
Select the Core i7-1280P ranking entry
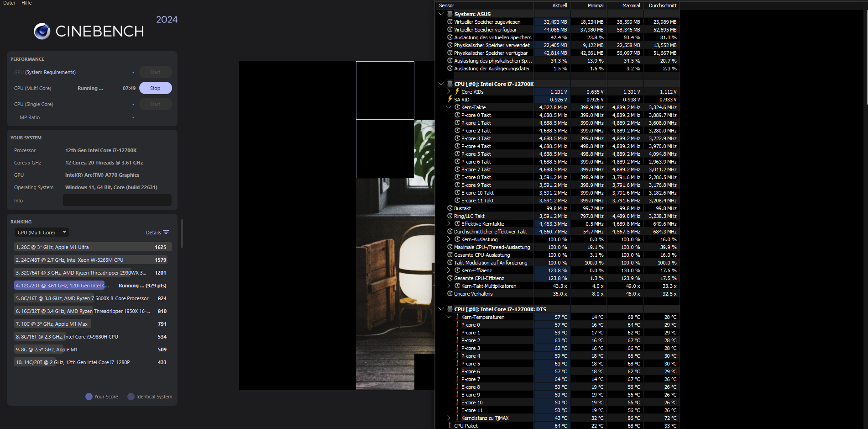93,362
